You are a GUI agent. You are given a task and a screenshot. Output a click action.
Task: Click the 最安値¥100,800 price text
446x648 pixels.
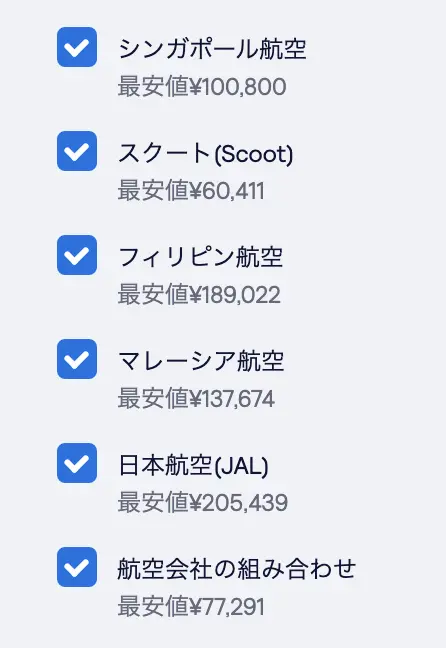pyautogui.click(x=202, y=87)
